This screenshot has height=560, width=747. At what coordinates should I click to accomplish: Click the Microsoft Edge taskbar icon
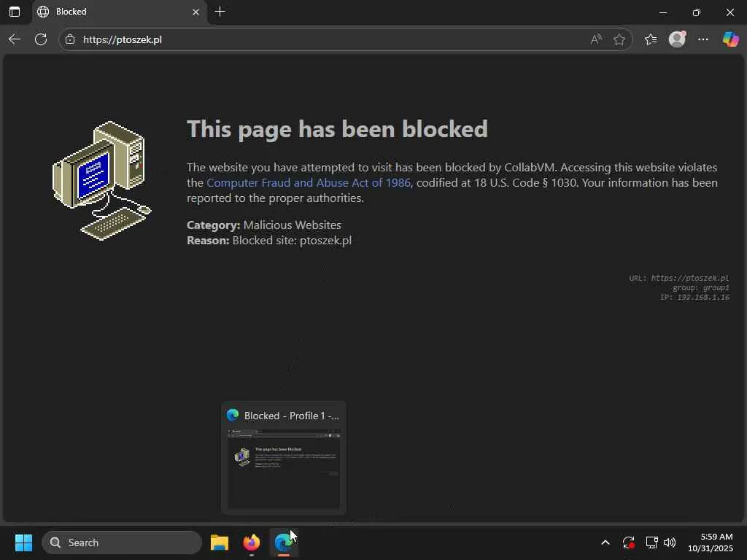(x=284, y=542)
